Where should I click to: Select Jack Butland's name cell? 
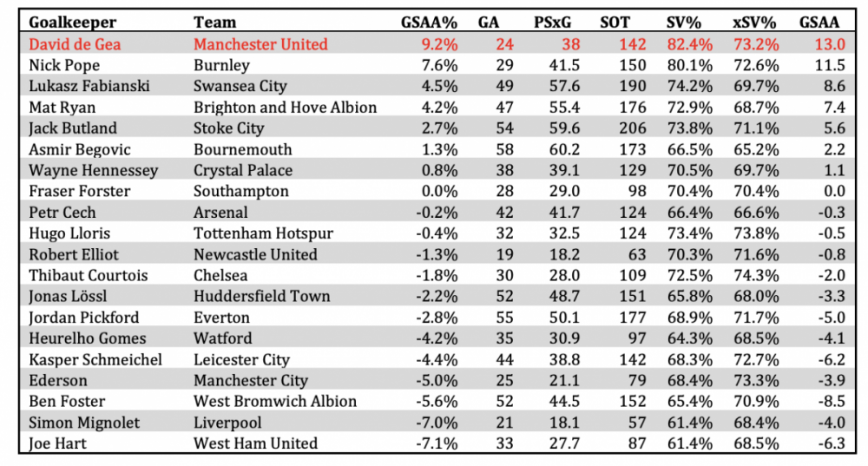(73, 128)
